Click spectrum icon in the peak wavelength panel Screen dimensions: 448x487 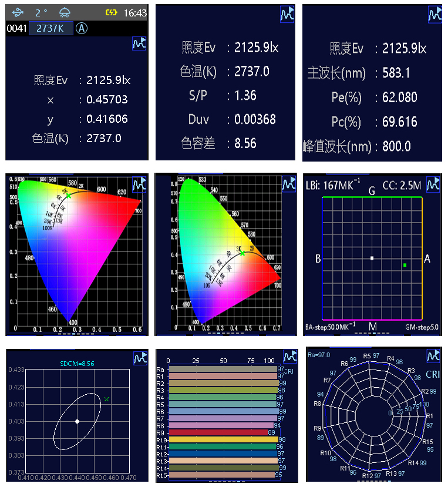point(434,15)
